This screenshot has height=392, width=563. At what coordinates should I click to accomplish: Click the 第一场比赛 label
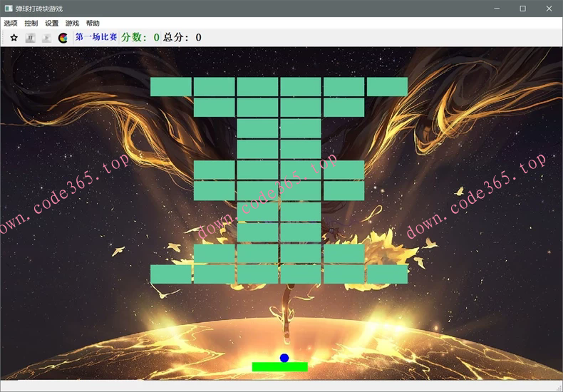pos(96,37)
